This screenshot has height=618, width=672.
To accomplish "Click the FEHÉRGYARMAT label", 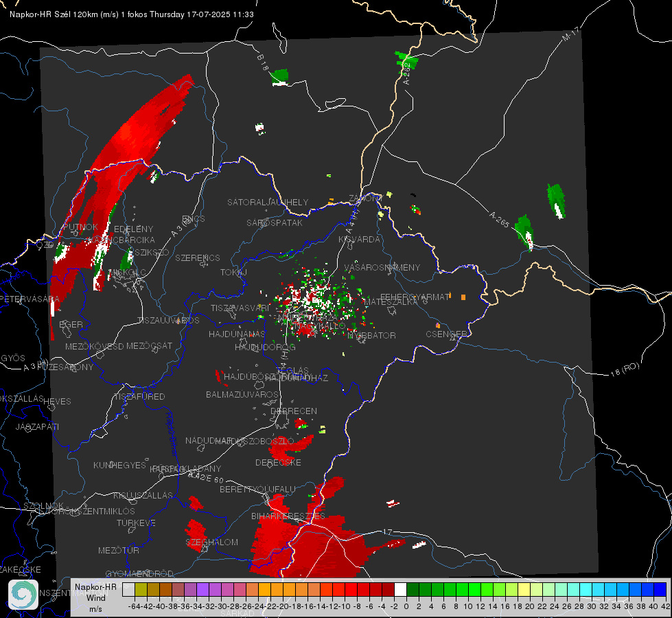I will click(415, 297).
